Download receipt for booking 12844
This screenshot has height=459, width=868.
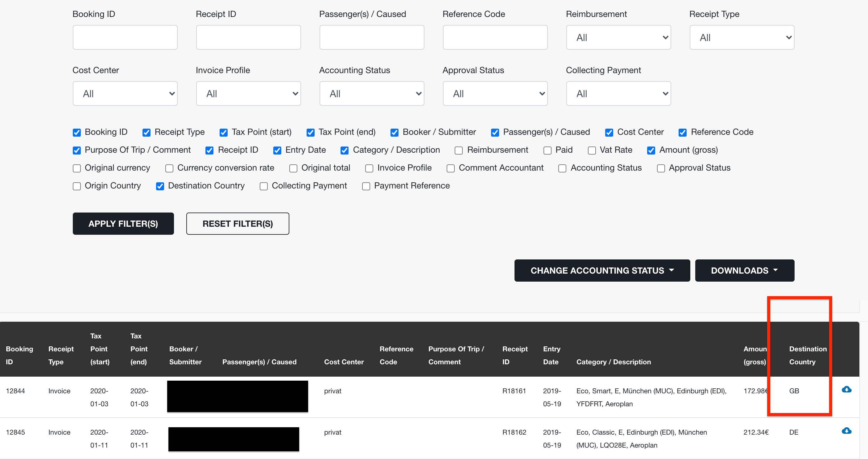click(846, 390)
